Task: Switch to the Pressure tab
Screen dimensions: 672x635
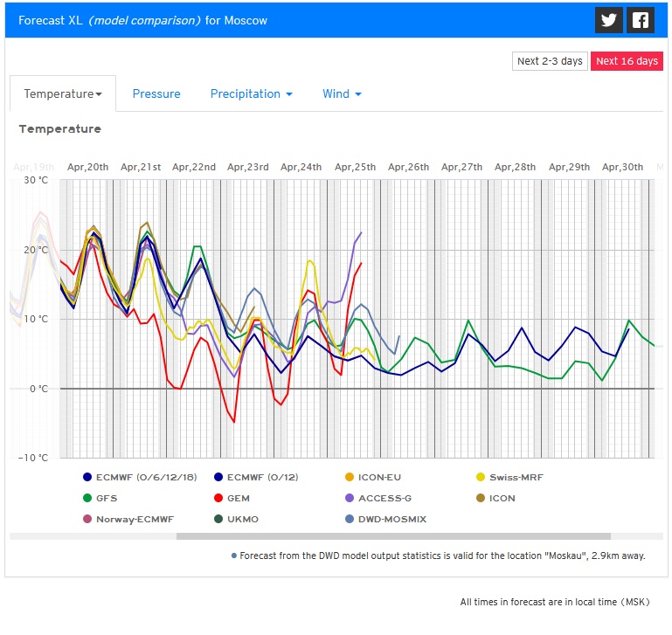Action: coord(156,93)
